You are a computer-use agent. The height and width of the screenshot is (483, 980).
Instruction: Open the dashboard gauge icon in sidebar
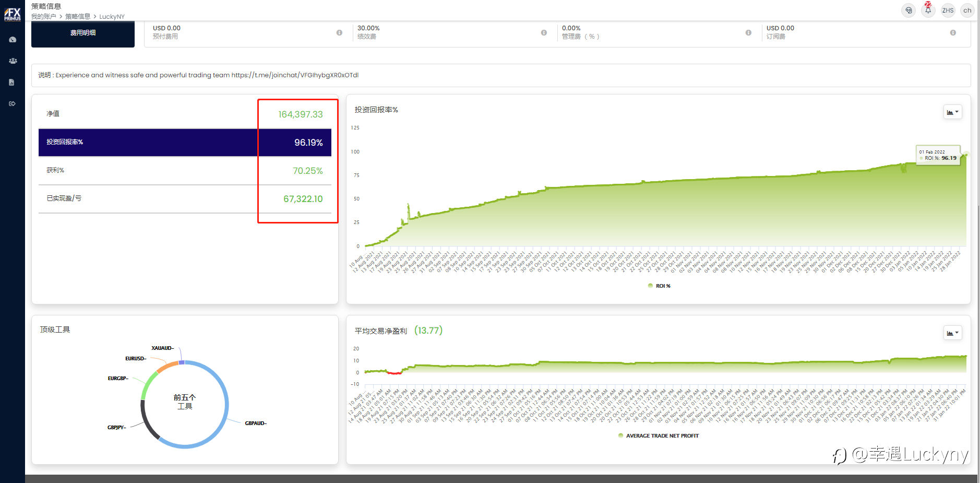[13, 40]
